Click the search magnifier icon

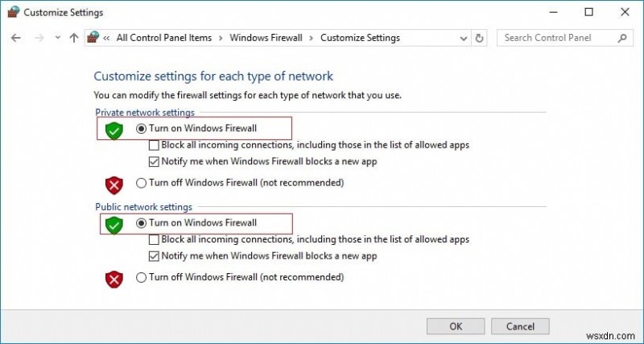click(622, 38)
